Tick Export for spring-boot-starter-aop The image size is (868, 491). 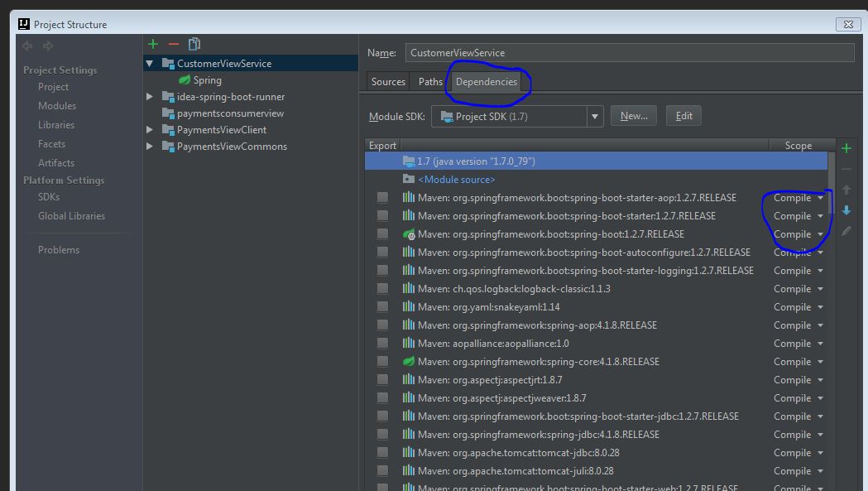tap(382, 197)
